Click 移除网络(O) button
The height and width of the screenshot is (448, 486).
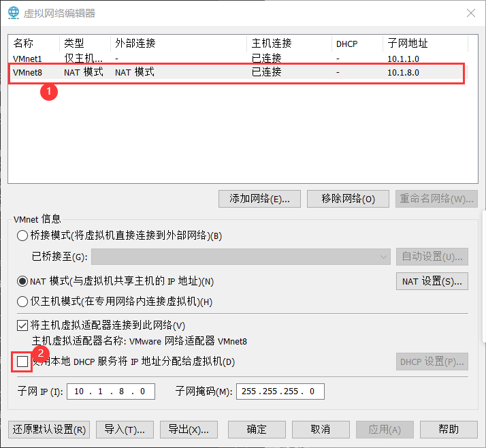click(348, 199)
